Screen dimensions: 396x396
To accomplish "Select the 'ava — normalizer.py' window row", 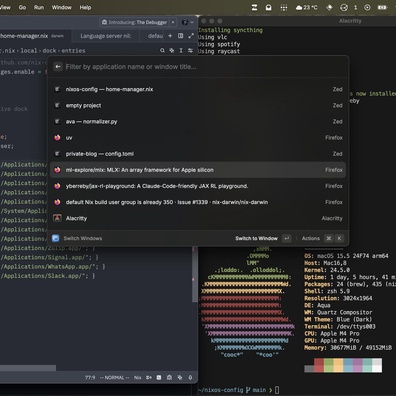I will (x=198, y=122).
